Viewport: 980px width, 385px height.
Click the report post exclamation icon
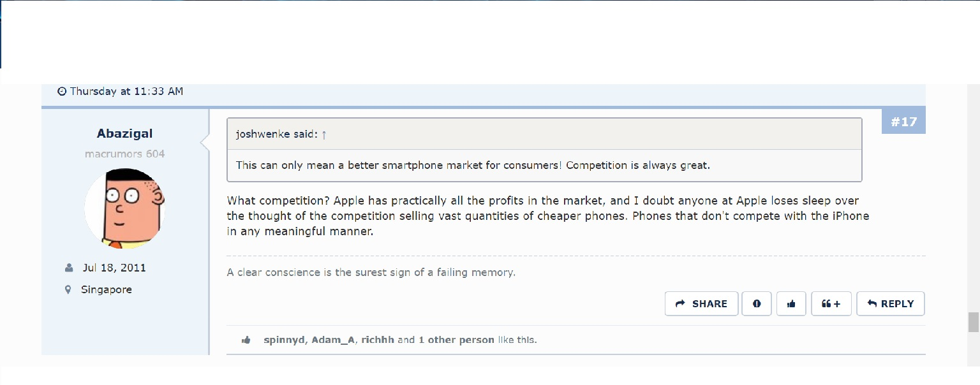click(x=757, y=304)
